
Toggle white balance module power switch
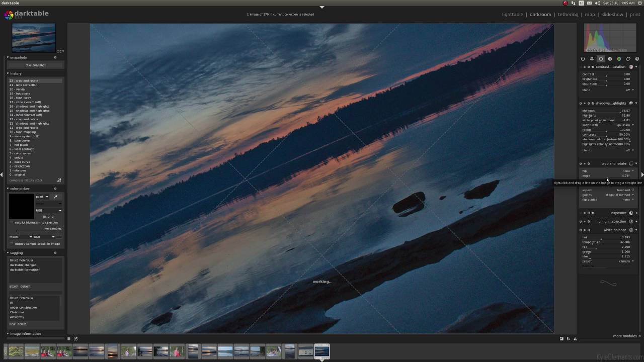pos(581,230)
